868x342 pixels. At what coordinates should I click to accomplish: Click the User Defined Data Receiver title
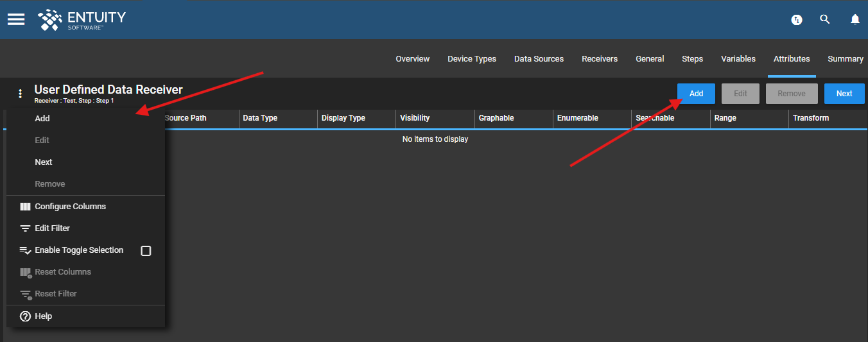point(108,90)
